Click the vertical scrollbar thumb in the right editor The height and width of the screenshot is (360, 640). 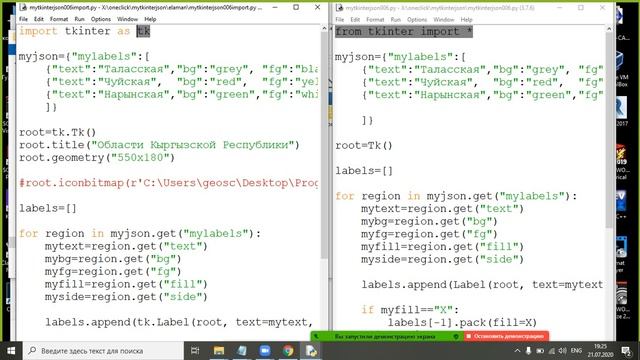click(x=609, y=130)
